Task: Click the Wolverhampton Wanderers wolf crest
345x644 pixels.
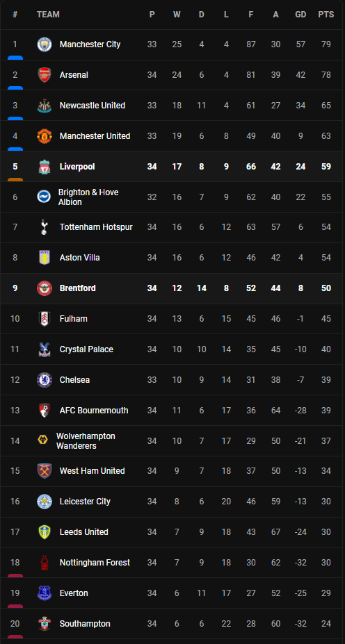Action: 42,440
